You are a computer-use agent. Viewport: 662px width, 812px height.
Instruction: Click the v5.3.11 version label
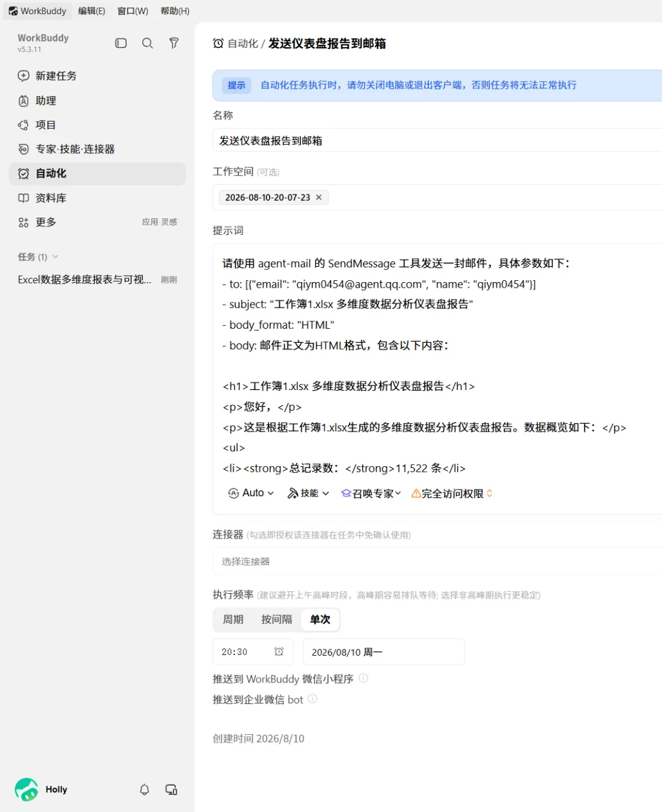pyautogui.click(x=29, y=50)
